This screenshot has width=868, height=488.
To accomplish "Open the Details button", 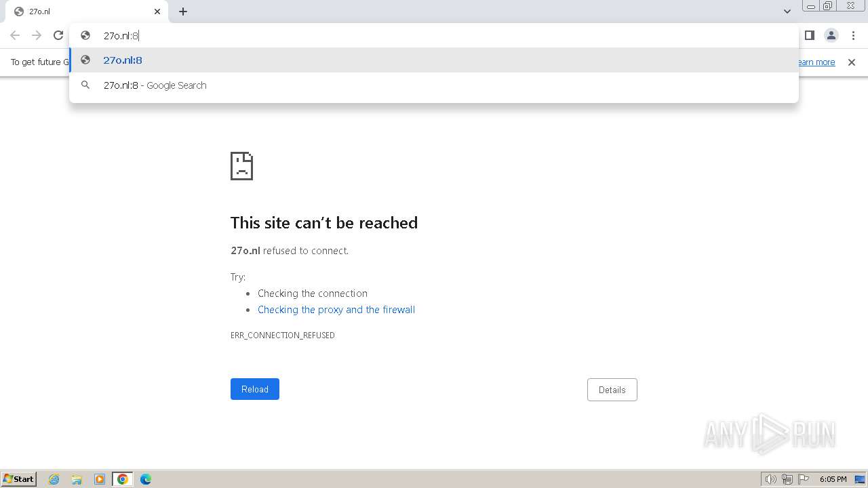I will (x=612, y=390).
